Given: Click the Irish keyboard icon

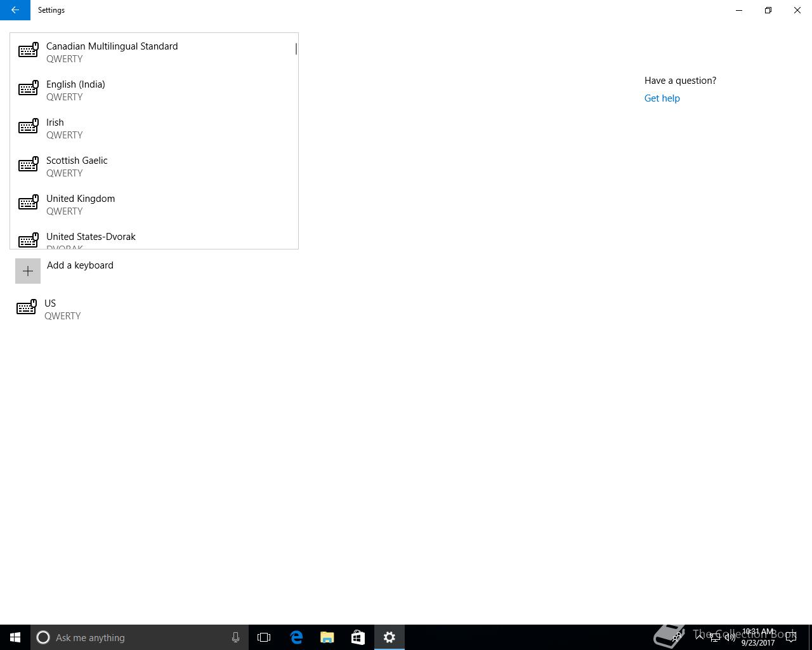Looking at the screenshot, I should coord(28,126).
